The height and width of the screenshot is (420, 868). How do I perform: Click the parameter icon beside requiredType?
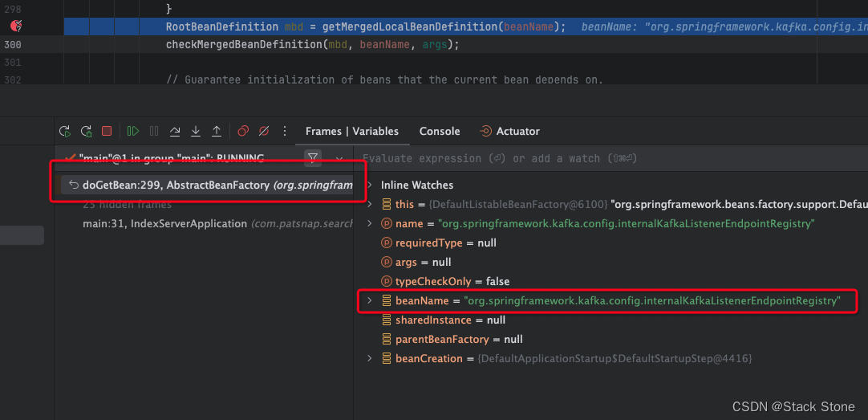pos(387,243)
